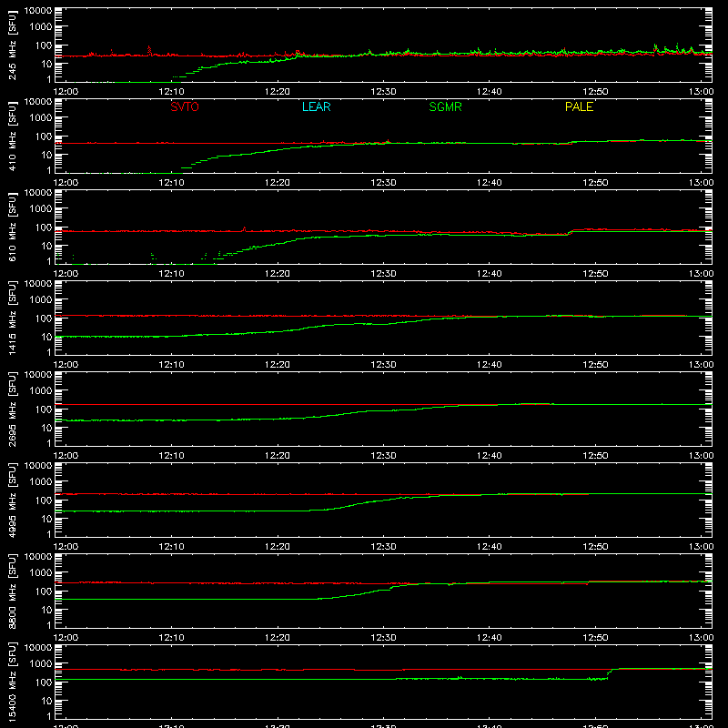Click the 10 y-axis value on 1415 MHz plot

[46, 337]
